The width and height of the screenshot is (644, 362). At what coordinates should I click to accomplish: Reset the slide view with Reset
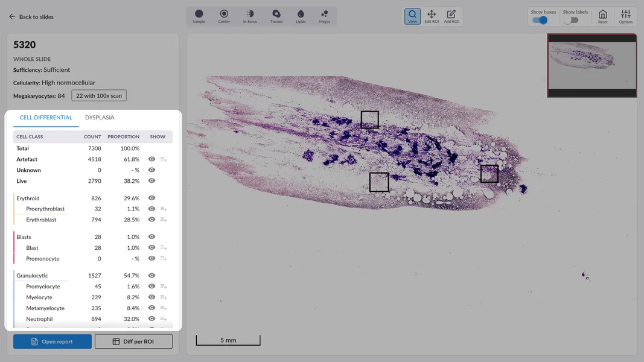[602, 16]
